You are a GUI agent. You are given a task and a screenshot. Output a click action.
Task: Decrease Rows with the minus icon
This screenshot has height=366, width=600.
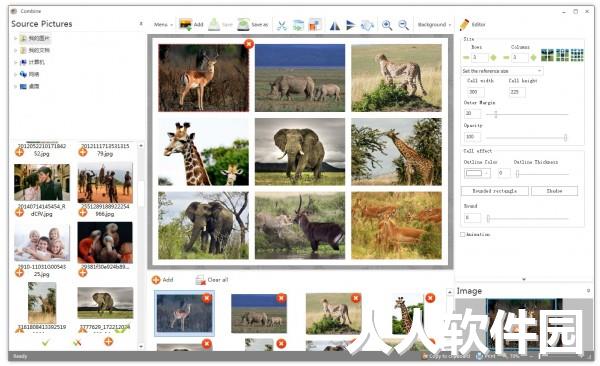pos(466,58)
